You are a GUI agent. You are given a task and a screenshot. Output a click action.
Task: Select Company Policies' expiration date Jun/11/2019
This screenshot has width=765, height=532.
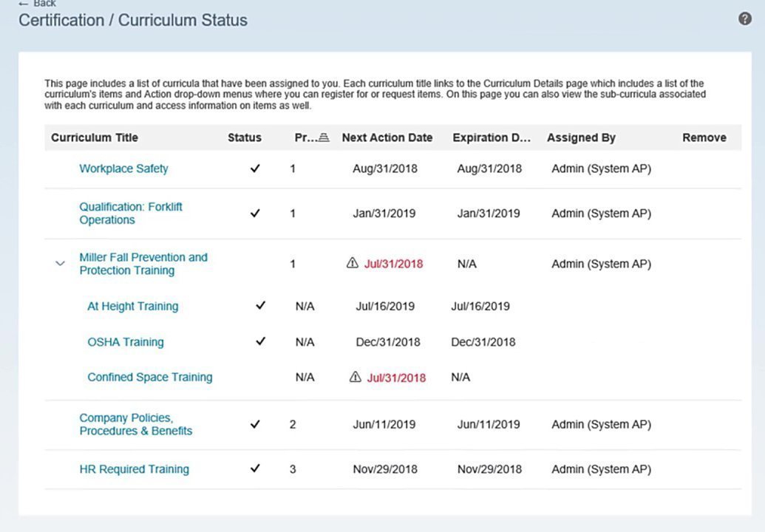click(x=489, y=425)
